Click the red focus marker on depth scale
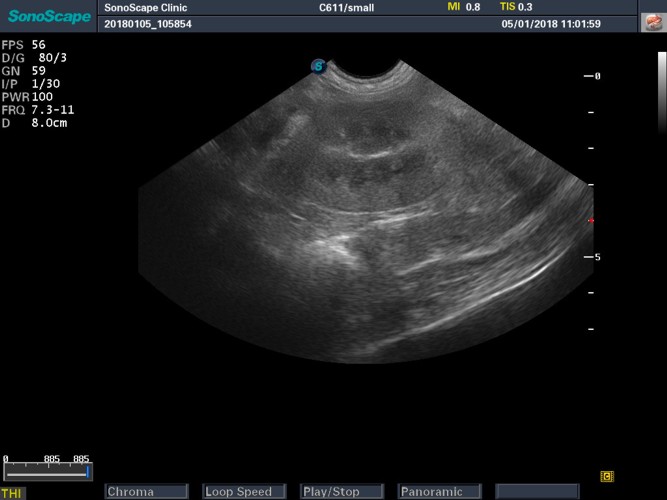 pyautogui.click(x=591, y=220)
